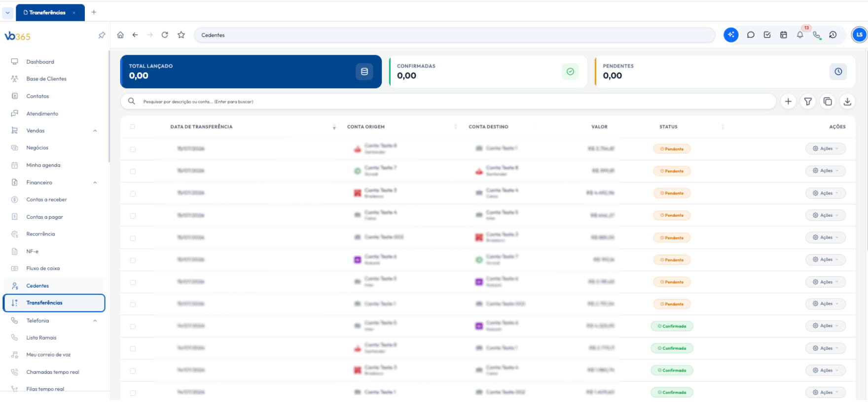Check the third transfer row checkbox
Image resolution: width=868 pixels, height=402 pixels.
pos(133,194)
